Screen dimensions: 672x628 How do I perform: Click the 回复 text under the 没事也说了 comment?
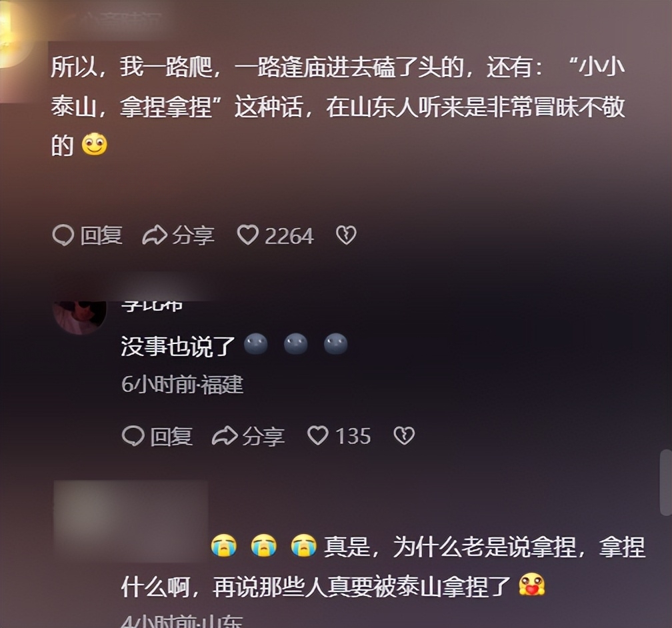pos(171,437)
